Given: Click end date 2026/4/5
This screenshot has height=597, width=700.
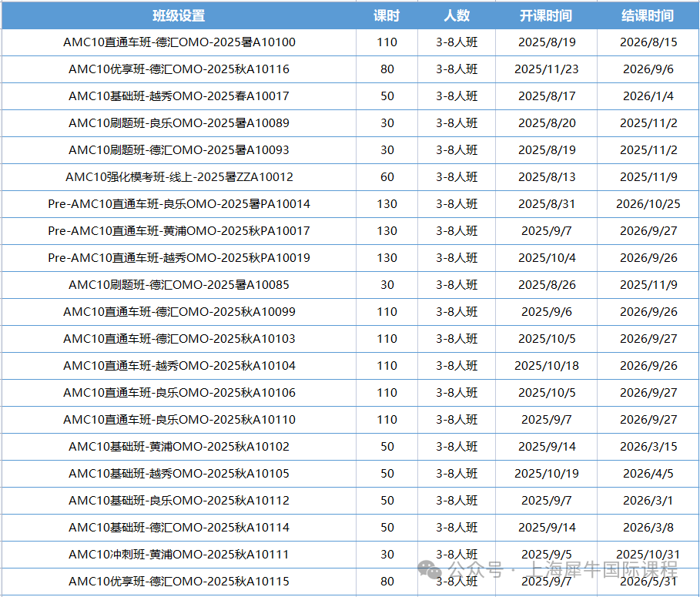Looking at the screenshot, I should click(x=648, y=473).
